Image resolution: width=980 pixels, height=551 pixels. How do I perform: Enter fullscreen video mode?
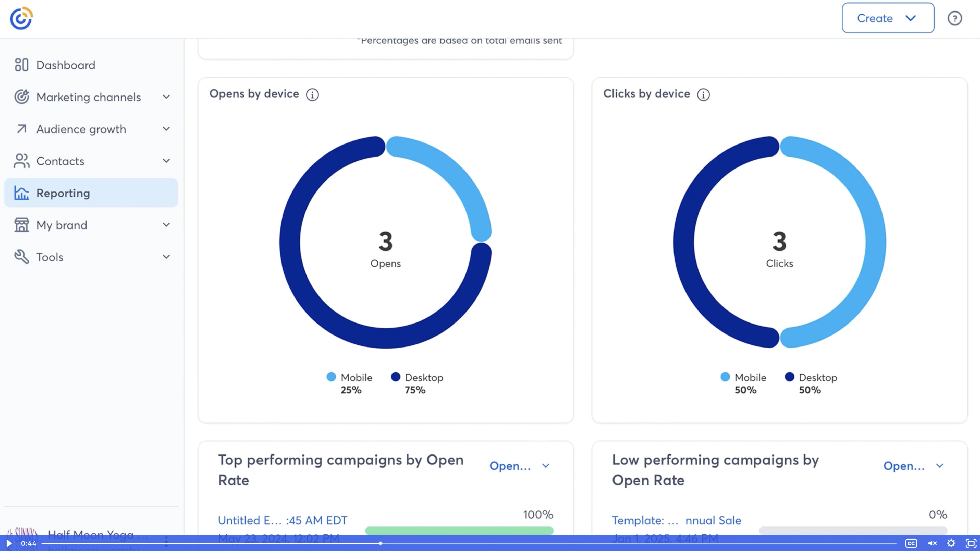971,543
